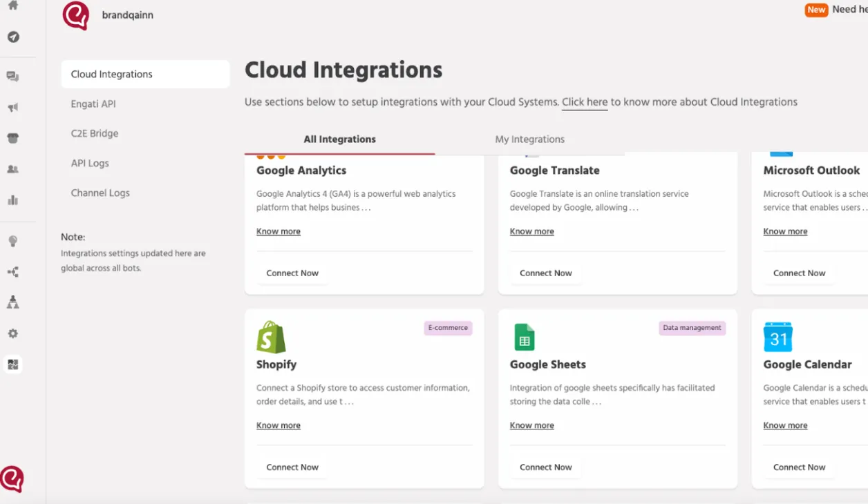This screenshot has width=868, height=504.
Task: Click the Google Translate card title
Action: tap(555, 171)
